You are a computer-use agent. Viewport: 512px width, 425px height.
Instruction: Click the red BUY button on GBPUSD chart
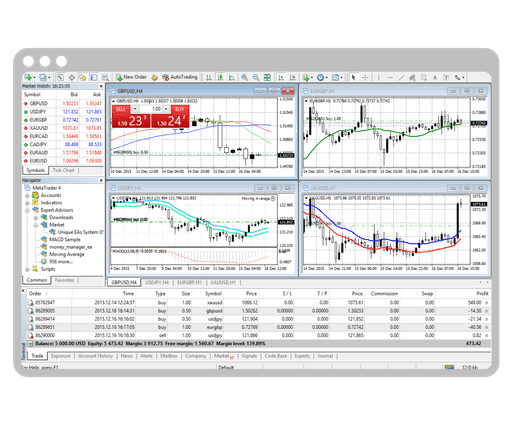(180, 109)
